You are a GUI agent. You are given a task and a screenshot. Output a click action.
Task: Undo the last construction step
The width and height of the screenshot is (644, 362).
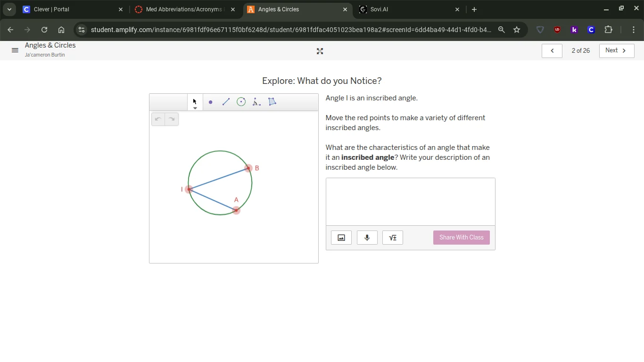(158, 119)
